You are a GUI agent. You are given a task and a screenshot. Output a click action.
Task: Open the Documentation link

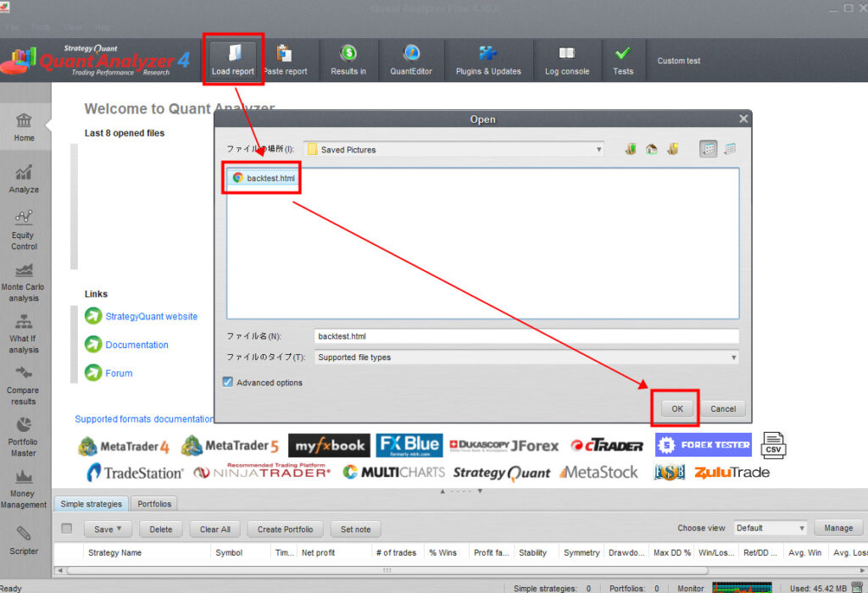coord(136,345)
